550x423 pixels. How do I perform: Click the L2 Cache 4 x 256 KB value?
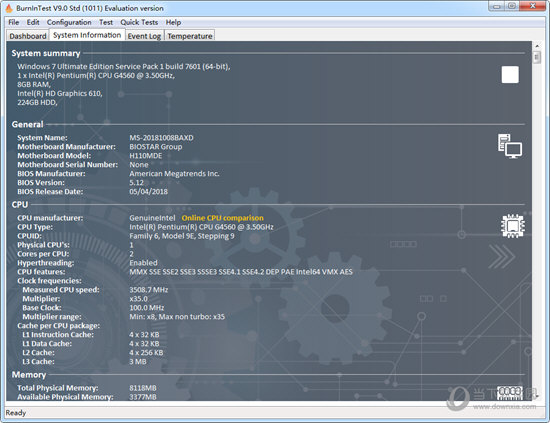[146, 352]
